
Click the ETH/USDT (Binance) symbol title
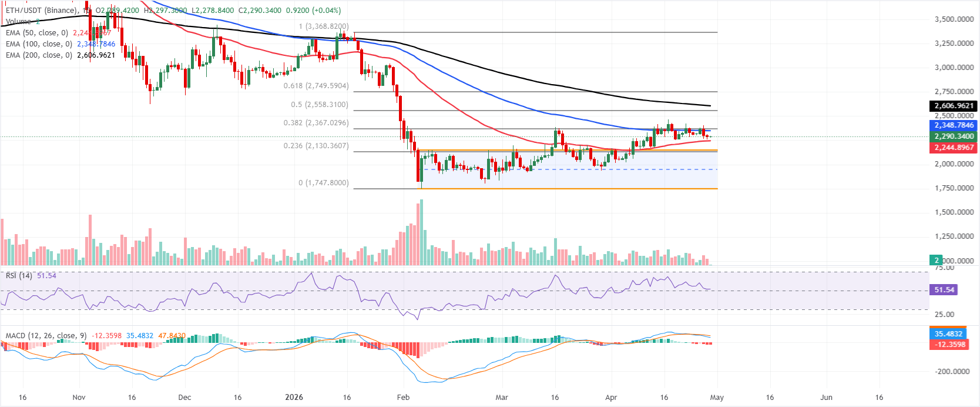(41, 11)
